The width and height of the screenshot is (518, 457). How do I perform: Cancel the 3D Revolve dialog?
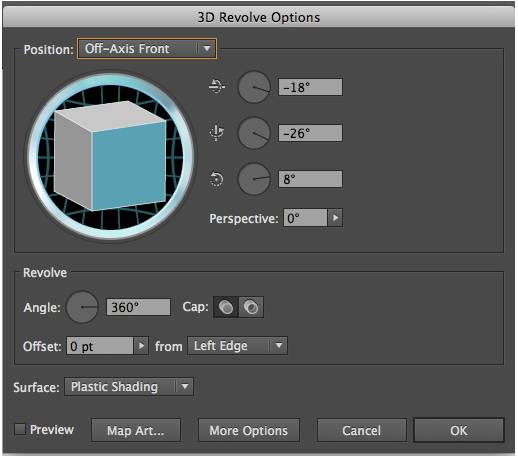pyautogui.click(x=362, y=430)
